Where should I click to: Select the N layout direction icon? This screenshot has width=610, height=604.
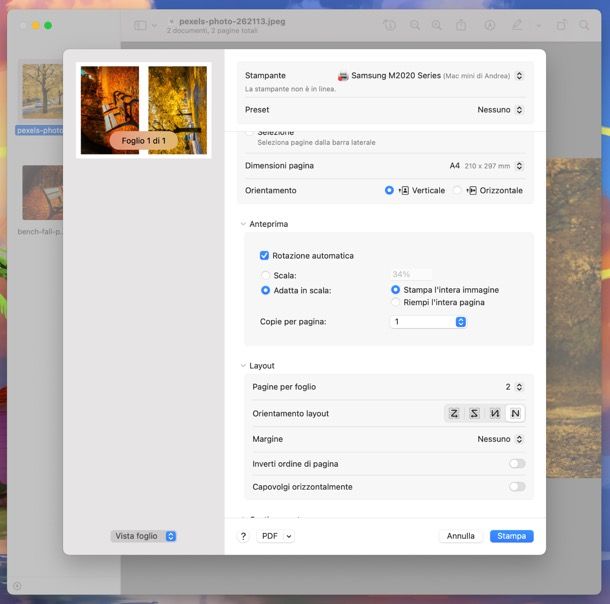tap(515, 413)
